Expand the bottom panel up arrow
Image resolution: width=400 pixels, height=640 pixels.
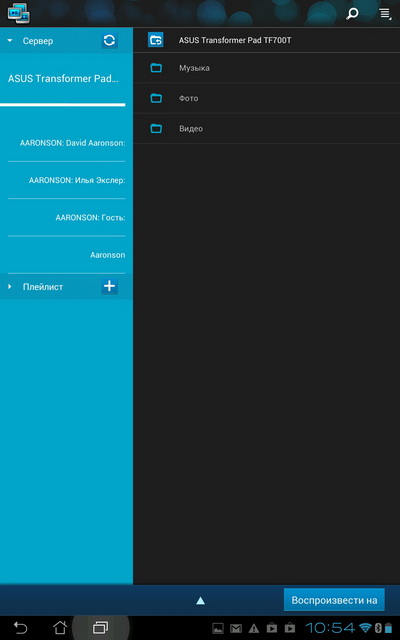click(x=200, y=600)
